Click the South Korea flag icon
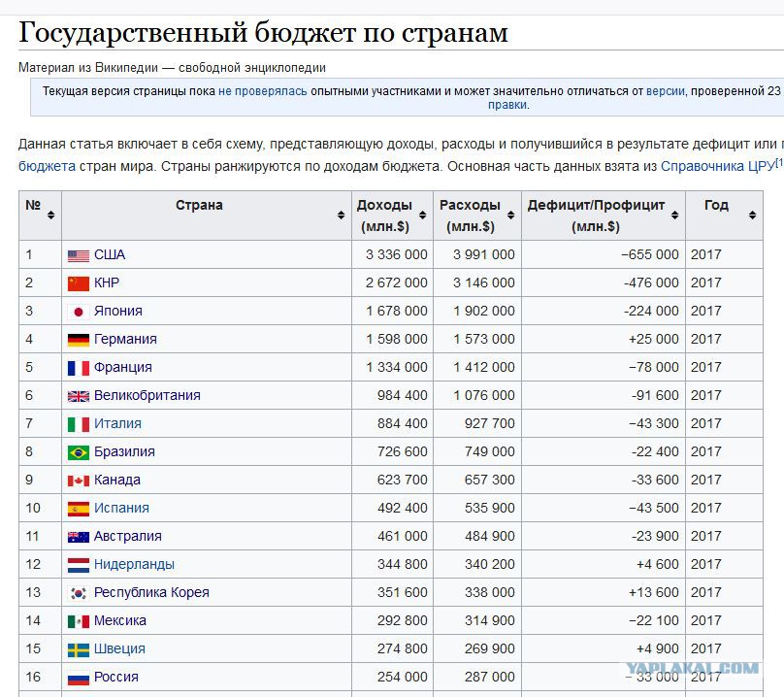784x697 pixels. pyautogui.click(x=79, y=593)
